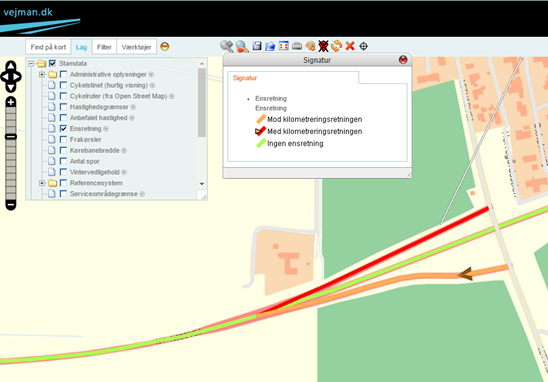Open the Værktøjer tab
This screenshot has height=382, width=548.
coord(137,47)
